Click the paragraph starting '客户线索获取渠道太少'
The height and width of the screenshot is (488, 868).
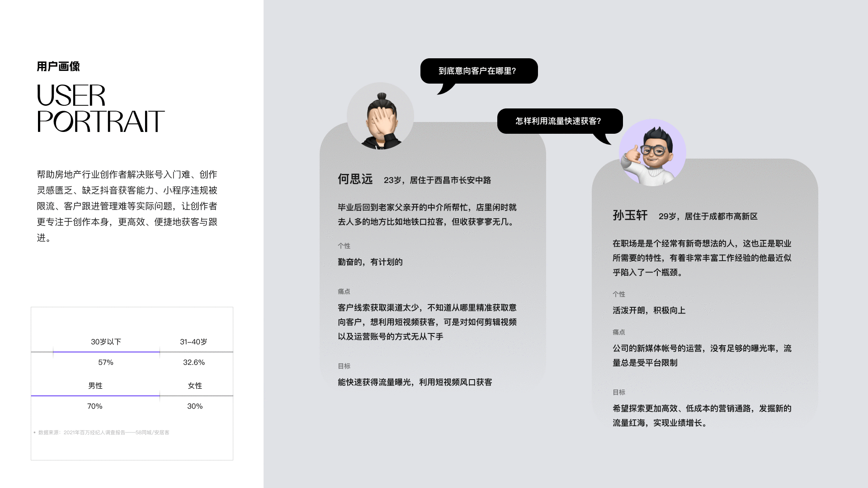[427, 322]
